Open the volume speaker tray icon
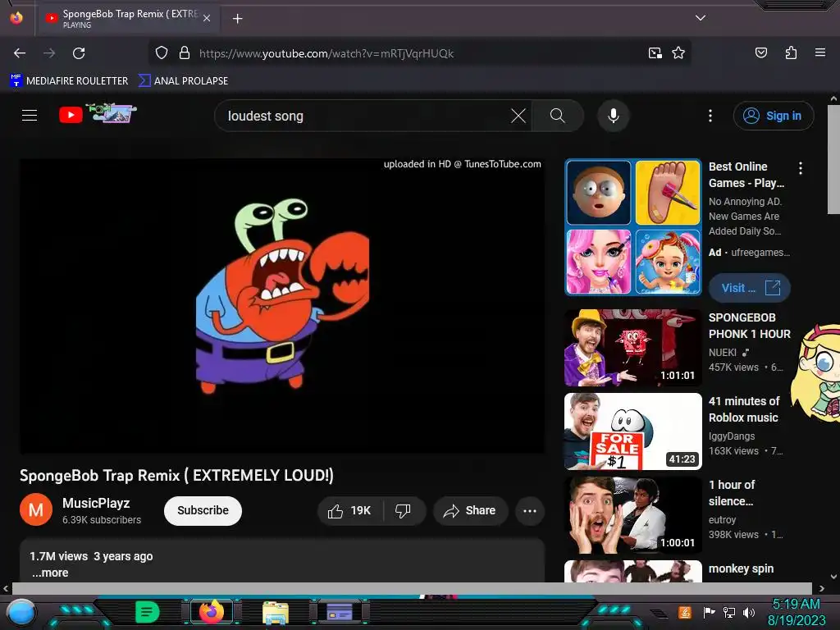This screenshot has width=840, height=630. 748,612
